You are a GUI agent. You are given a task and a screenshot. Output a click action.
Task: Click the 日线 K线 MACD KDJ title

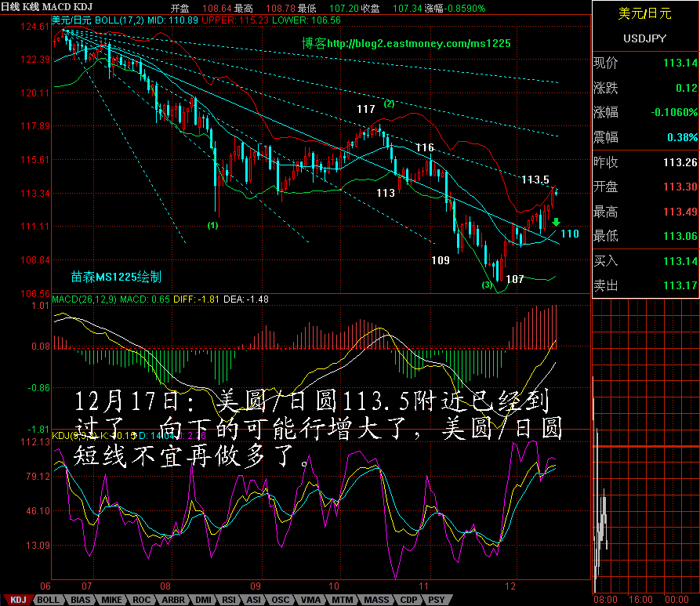pyautogui.click(x=47, y=6)
